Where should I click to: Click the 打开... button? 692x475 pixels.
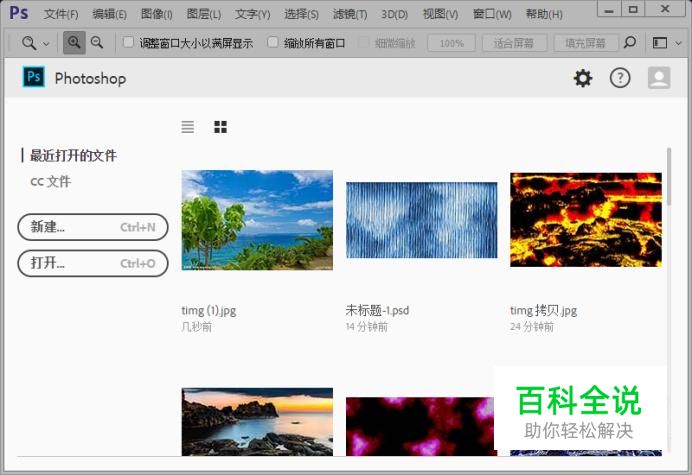point(93,263)
